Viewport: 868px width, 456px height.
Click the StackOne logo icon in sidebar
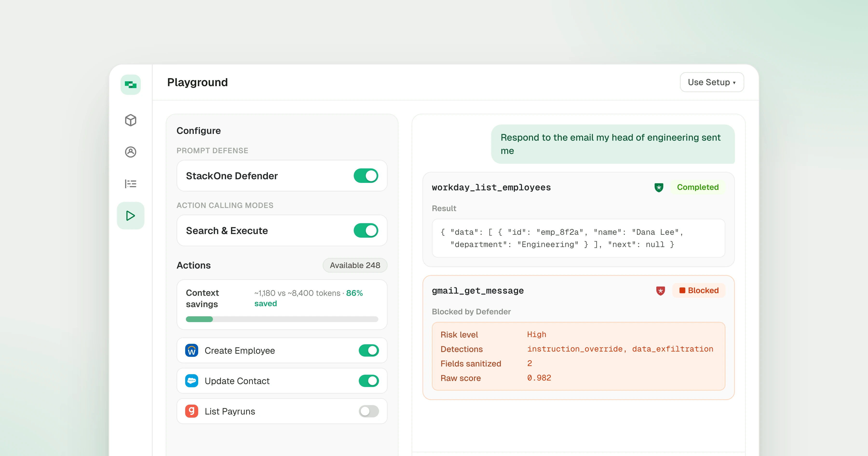pyautogui.click(x=131, y=85)
